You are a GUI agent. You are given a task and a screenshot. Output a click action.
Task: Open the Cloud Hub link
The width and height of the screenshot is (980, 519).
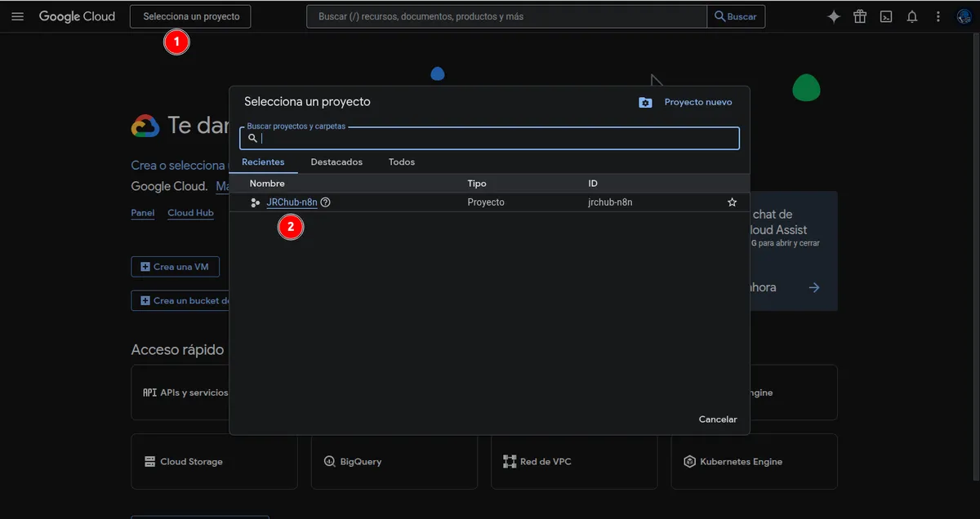190,213
